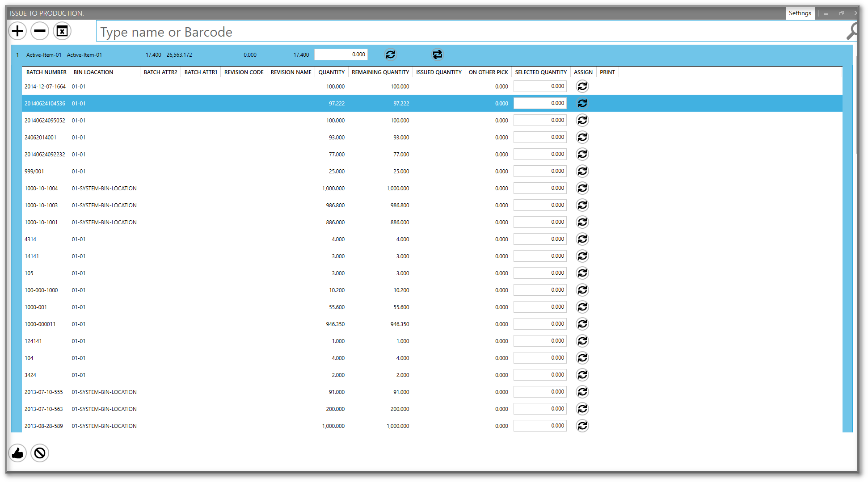Select batch row 24062014001

[x=432, y=137]
